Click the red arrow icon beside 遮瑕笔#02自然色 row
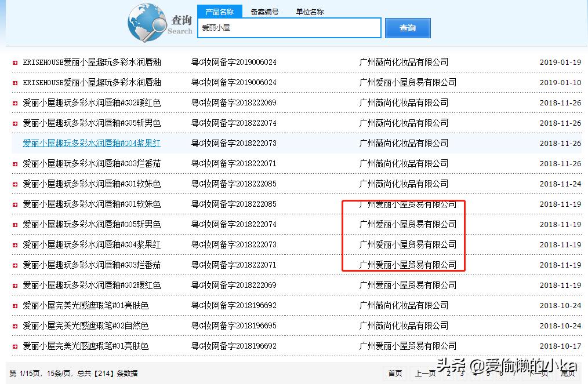 (14, 326)
